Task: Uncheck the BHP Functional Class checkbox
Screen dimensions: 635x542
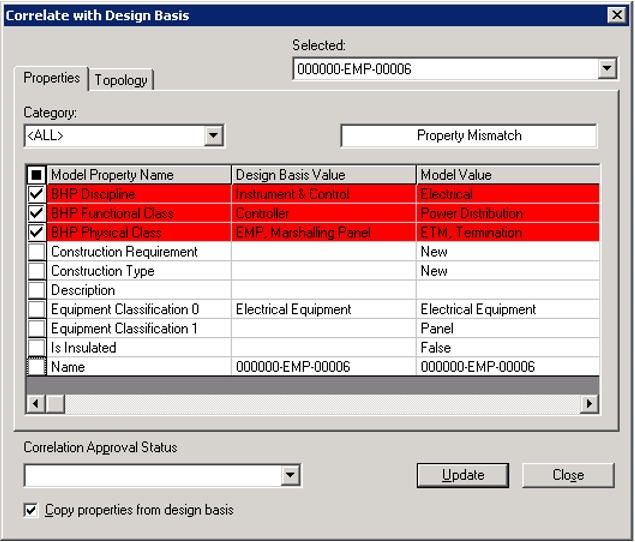Action: 36,213
